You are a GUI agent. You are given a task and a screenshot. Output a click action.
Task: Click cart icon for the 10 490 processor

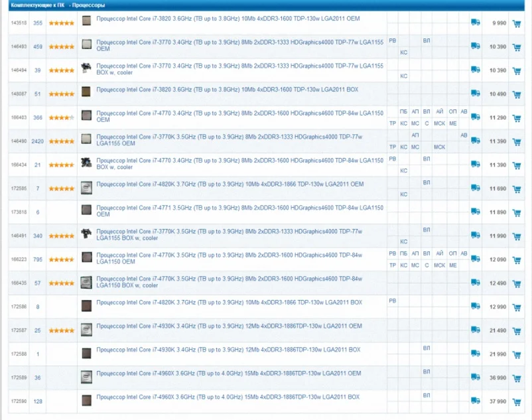point(516,95)
